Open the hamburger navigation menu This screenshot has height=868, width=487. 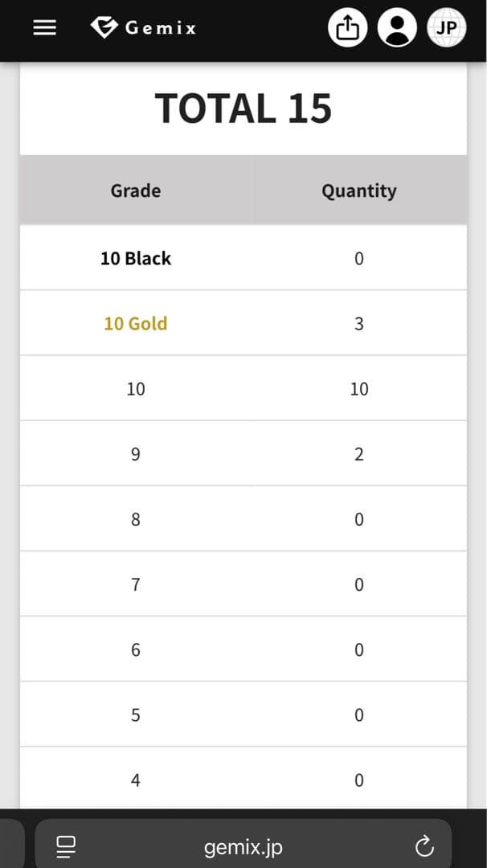point(44,27)
